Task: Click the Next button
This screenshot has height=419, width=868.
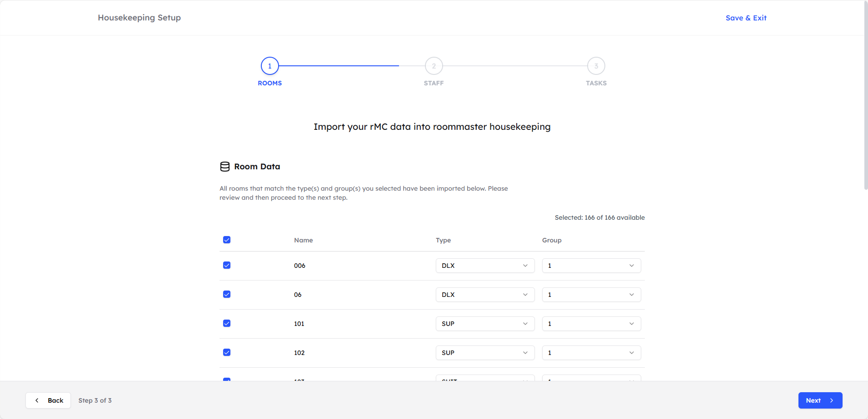Action: [x=820, y=400]
